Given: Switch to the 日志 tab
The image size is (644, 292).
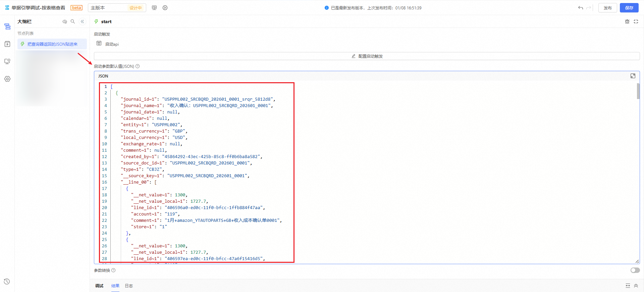Looking at the screenshot, I should (129, 286).
